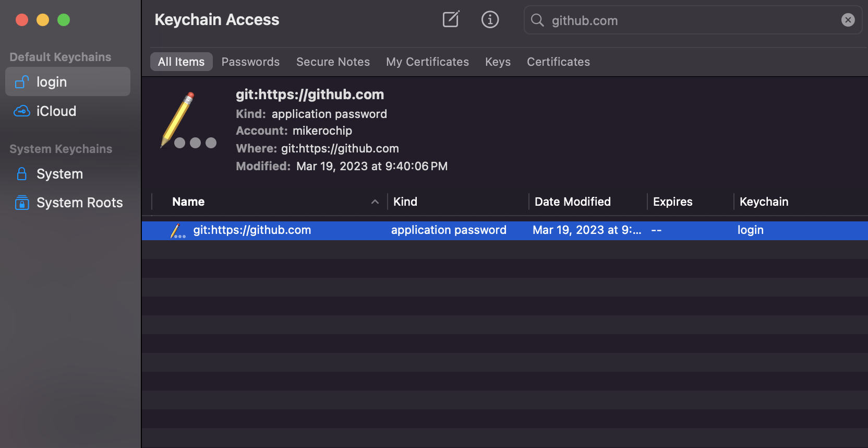The height and width of the screenshot is (448, 868).
Task: Select the System keychain lock icon
Action: coord(22,174)
